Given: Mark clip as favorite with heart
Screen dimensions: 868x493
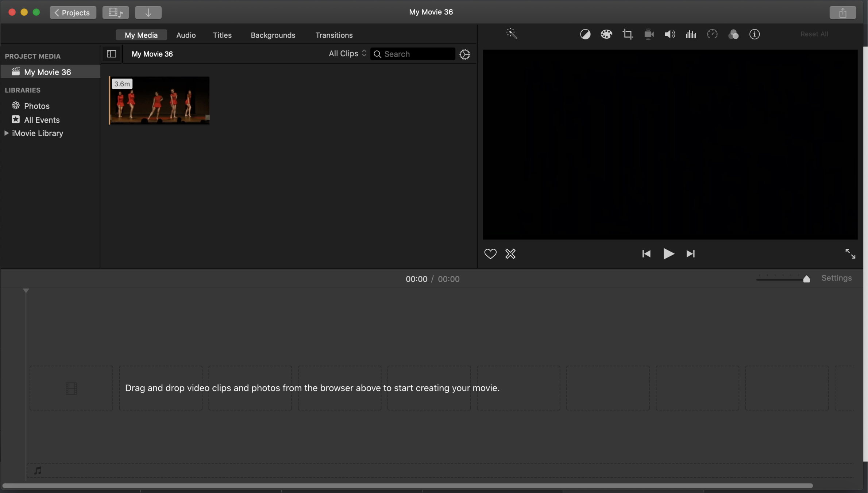Looking at the screenshot, I should point(490,254).
